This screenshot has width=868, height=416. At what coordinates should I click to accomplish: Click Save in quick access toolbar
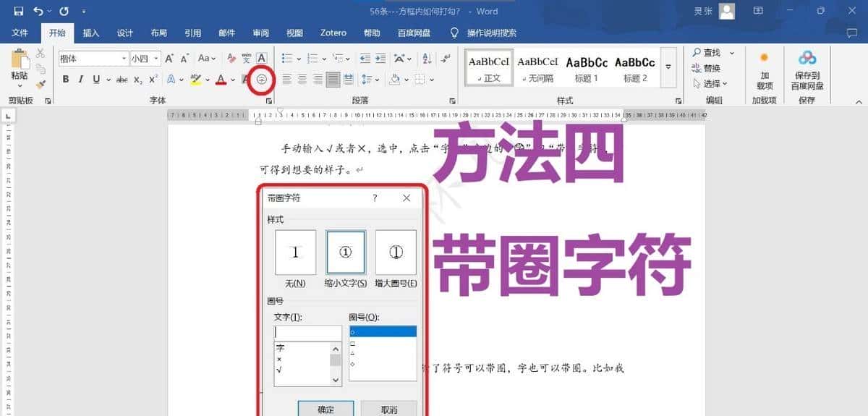point(18,11)
